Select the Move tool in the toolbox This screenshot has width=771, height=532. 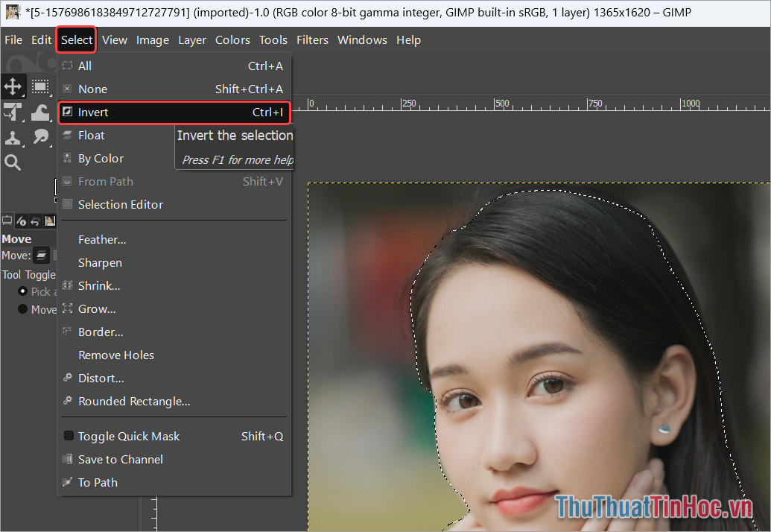click(13, 86)
